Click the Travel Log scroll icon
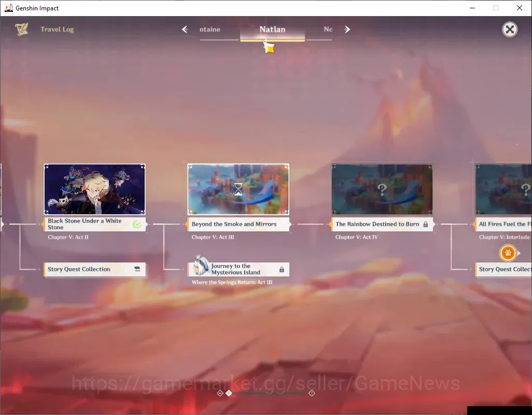532x415 pixels. pos(21,29)
